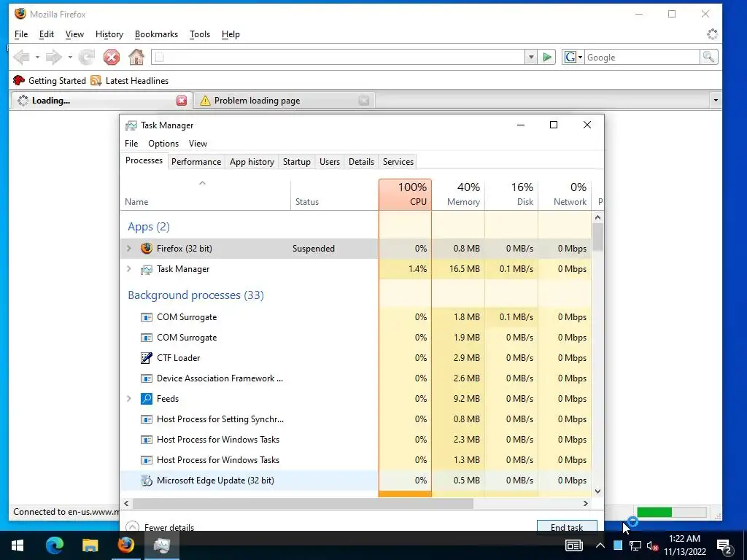Screen dimensions: 747x560
Task: Sort processes by the Disk column
Action: click(511, 194)
